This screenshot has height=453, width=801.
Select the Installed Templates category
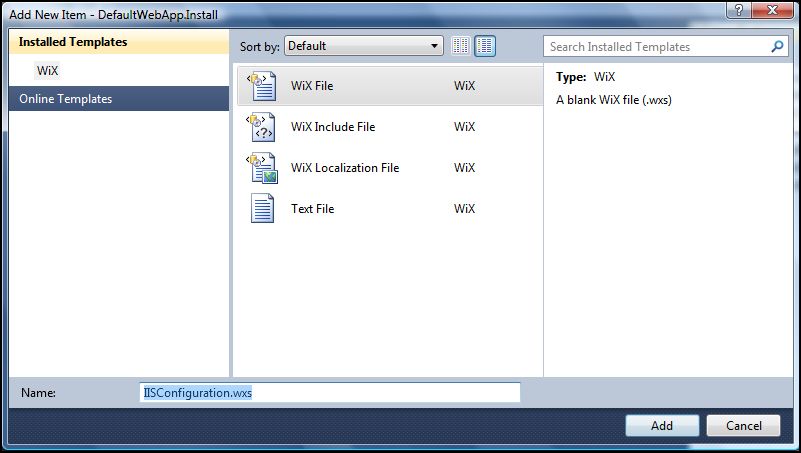tap(119, 42)
